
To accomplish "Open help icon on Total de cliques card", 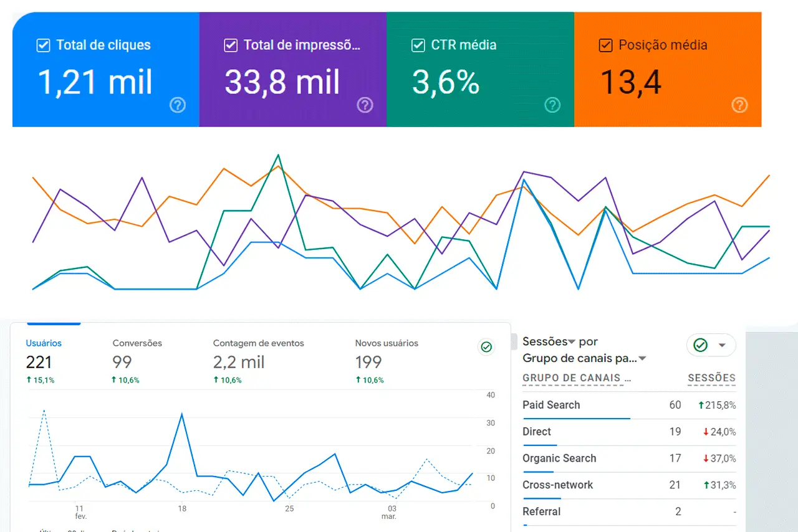I will pos(178,105).
